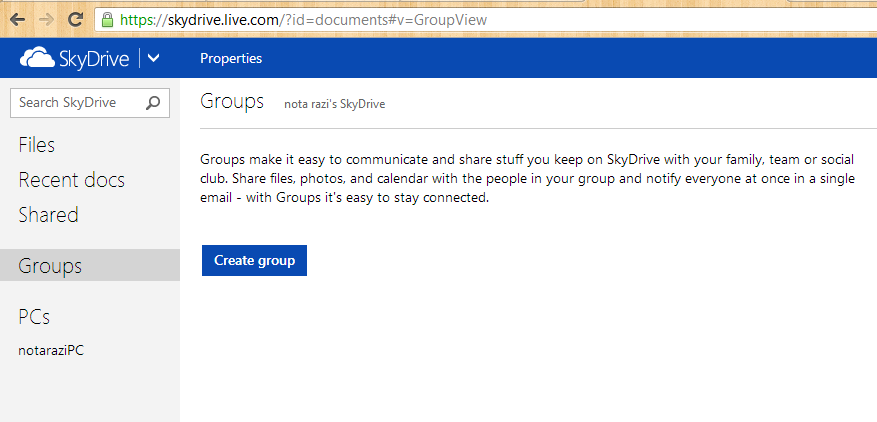Select the notaraziPC computer
This screenshot has height=422, width=877.
click(51, 351)
